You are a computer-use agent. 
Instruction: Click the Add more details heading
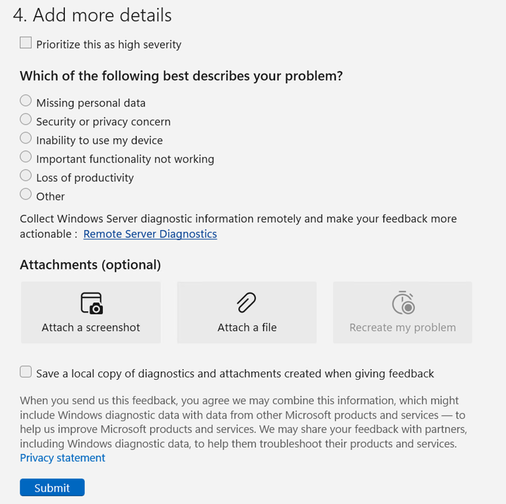[x=92, y=15]
